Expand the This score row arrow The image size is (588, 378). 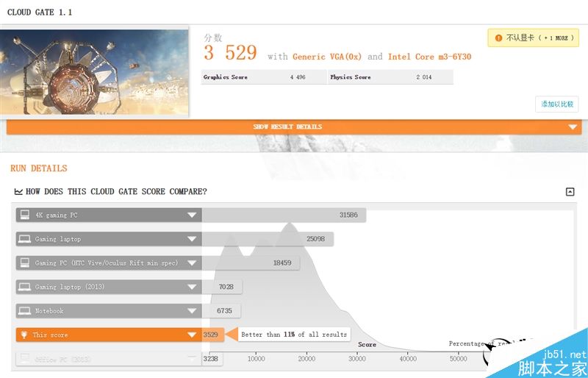pos(192,335)
